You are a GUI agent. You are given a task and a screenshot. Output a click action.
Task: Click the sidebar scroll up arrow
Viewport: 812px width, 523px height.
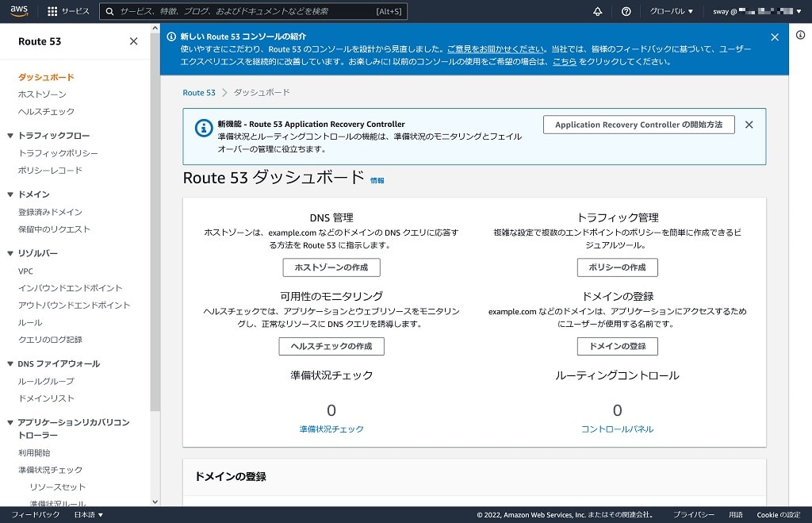click(155, 29)
